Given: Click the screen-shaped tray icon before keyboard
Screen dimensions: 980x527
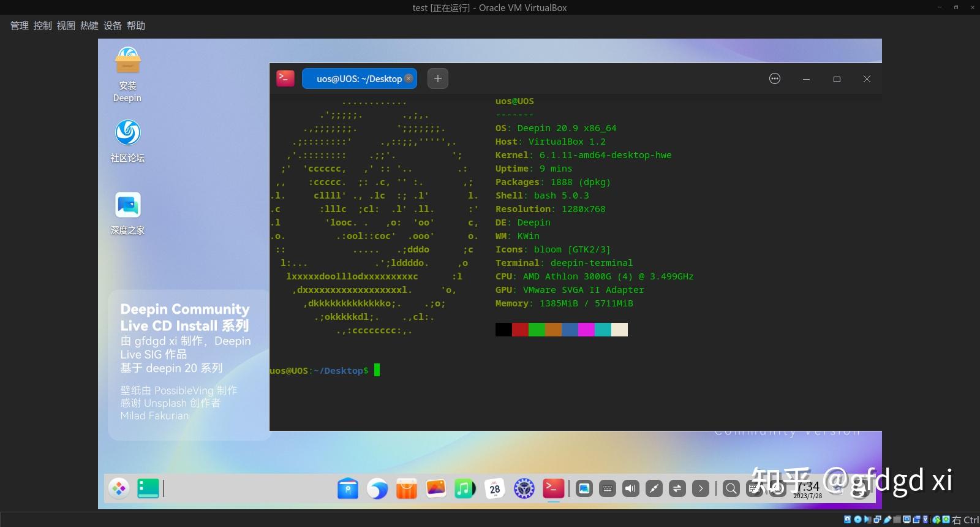Looking at the screenshot, I should tap(584, 488).
